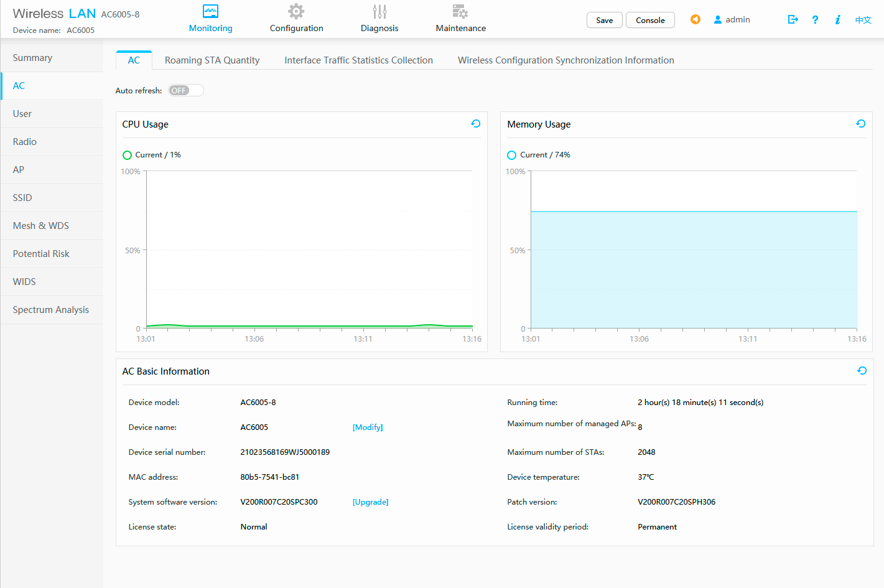Open the Monitoring section icon

tap(210, 11)
